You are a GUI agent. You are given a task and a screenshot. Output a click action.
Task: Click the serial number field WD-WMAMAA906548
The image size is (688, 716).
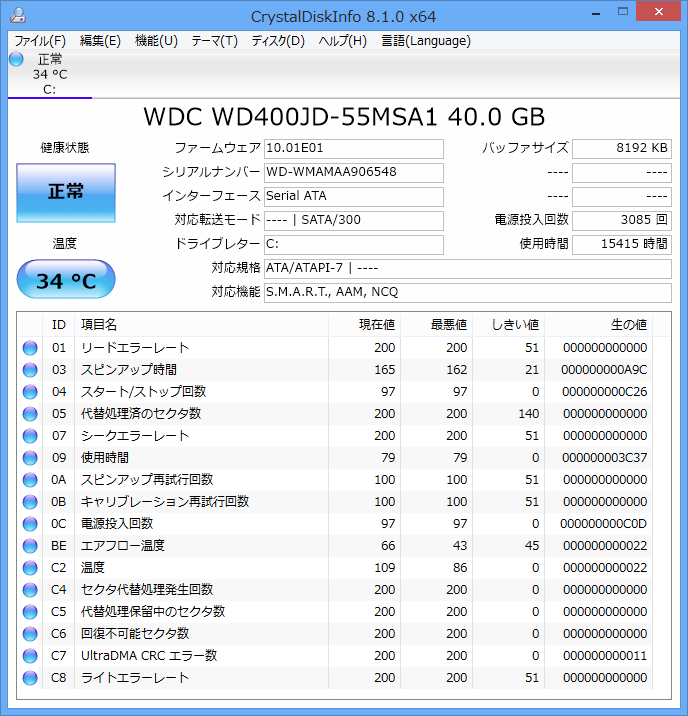(353, 172)
